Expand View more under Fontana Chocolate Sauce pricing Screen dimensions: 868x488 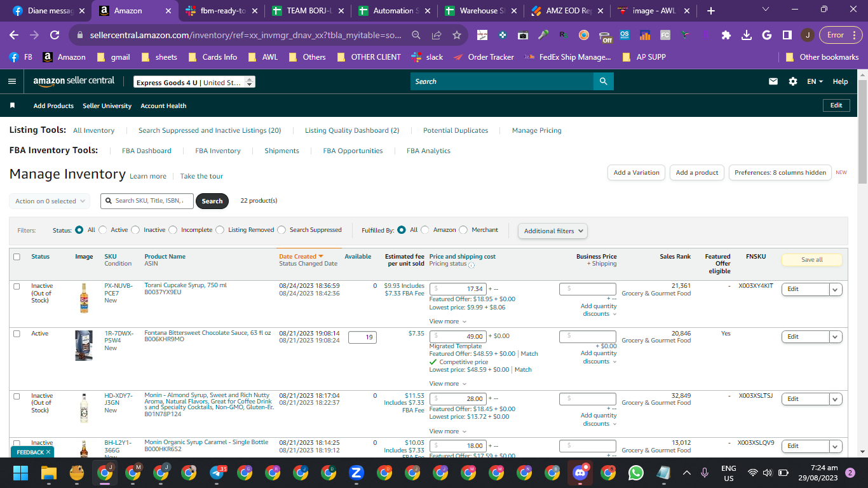[x=448, y=384]
